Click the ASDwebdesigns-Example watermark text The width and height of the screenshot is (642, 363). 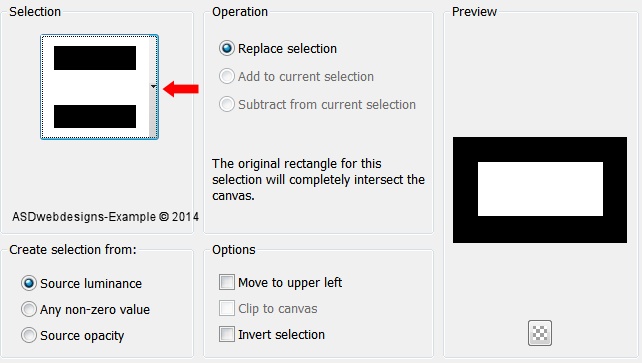(x=105, y=216)
